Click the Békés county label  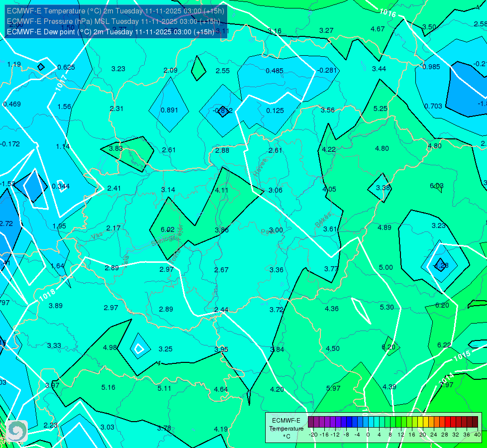[x=323, y=220]
